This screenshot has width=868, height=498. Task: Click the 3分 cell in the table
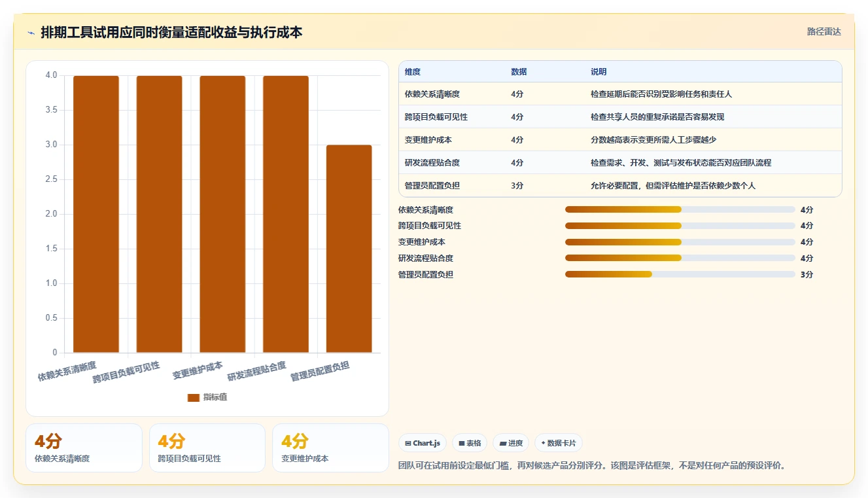pyautogui.click(x=517, y=186)
